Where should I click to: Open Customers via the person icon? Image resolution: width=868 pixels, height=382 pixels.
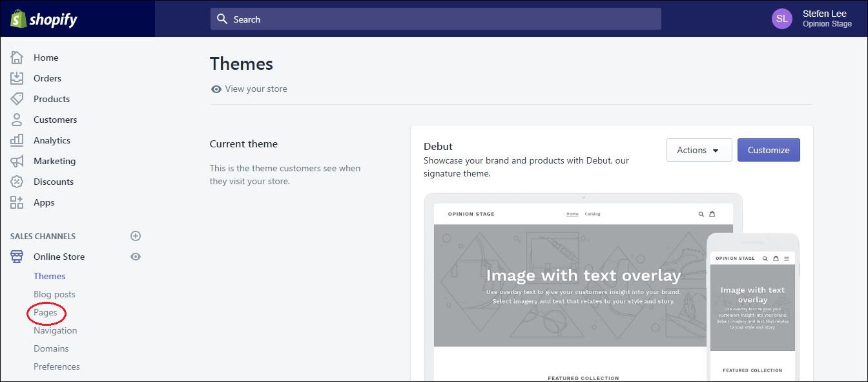point(17,120)
